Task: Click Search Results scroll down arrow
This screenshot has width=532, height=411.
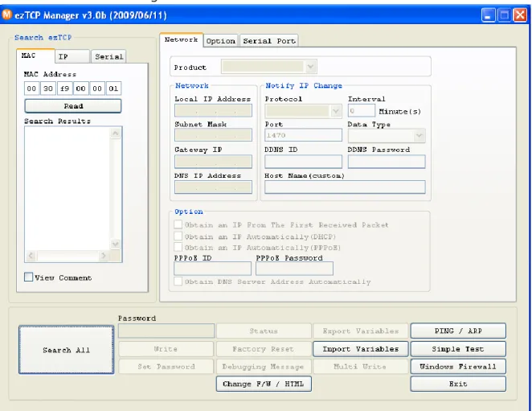Action: (x=116, y=244)
